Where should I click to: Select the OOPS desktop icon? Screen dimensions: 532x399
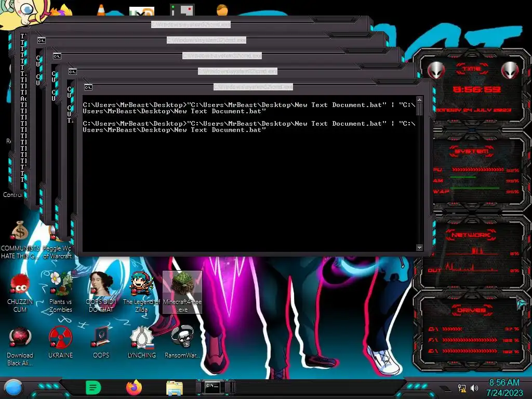[101, 343]
